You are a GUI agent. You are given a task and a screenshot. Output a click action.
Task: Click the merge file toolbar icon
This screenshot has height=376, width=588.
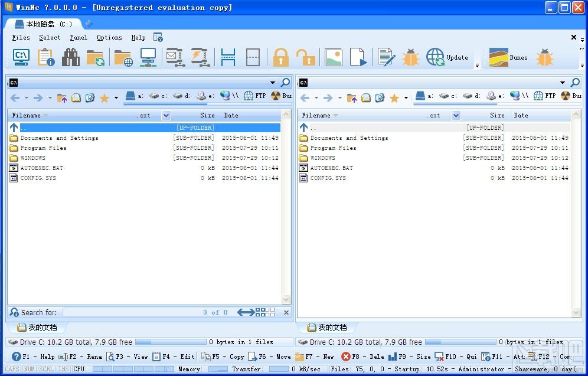[253, 57]
